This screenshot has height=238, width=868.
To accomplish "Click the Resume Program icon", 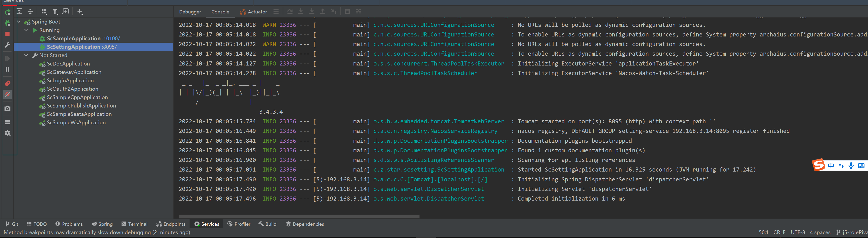I will pos(7,59).
